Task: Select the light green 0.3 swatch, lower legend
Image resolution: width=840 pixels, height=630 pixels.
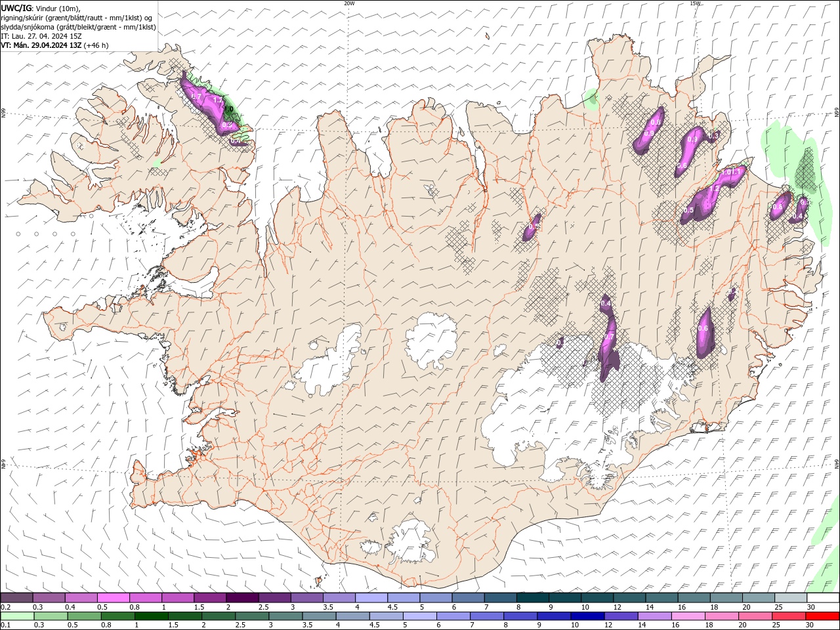Action: 51,616
